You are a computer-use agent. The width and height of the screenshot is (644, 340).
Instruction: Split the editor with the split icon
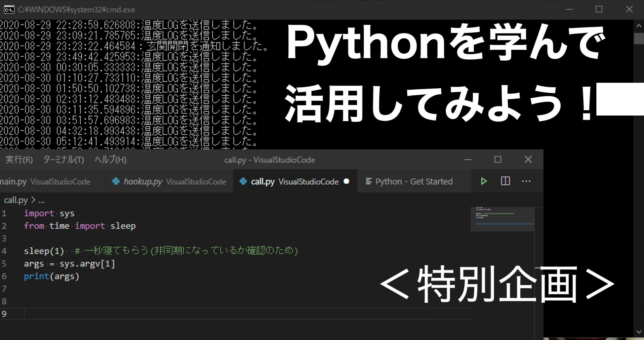coord(505,181)
